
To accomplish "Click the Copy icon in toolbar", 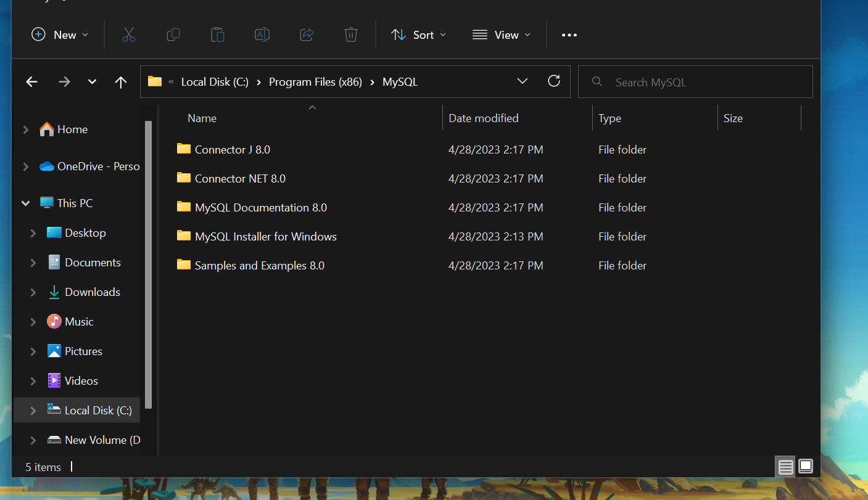I will (x=173, y=35).
